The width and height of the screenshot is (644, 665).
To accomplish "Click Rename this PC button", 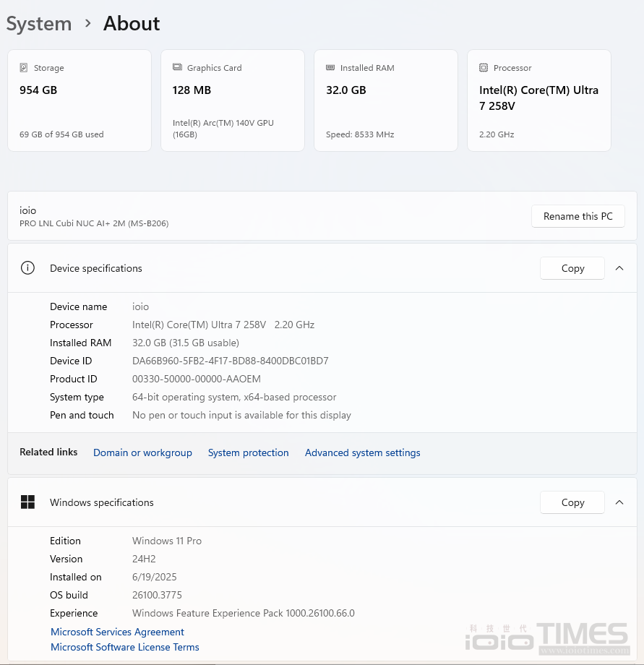I will 578,216.
